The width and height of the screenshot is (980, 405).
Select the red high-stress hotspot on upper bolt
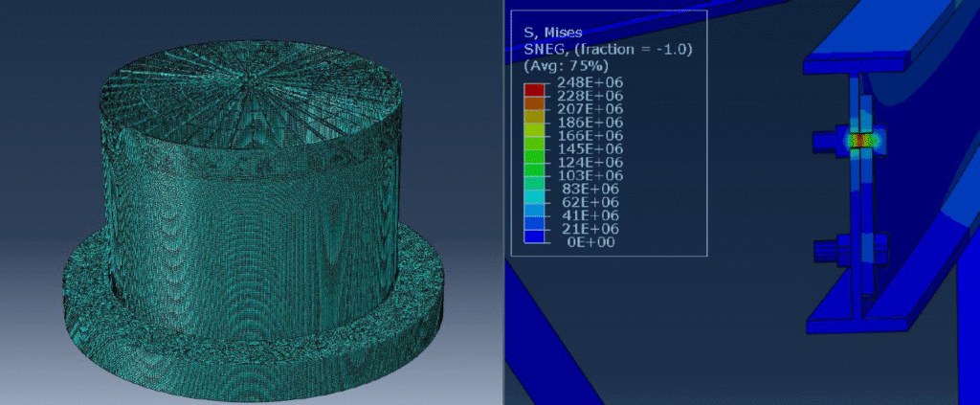(x=862, y=141)
